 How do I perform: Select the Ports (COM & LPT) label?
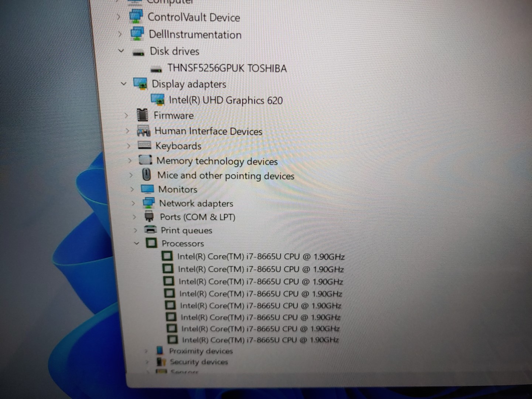(197, 217)
